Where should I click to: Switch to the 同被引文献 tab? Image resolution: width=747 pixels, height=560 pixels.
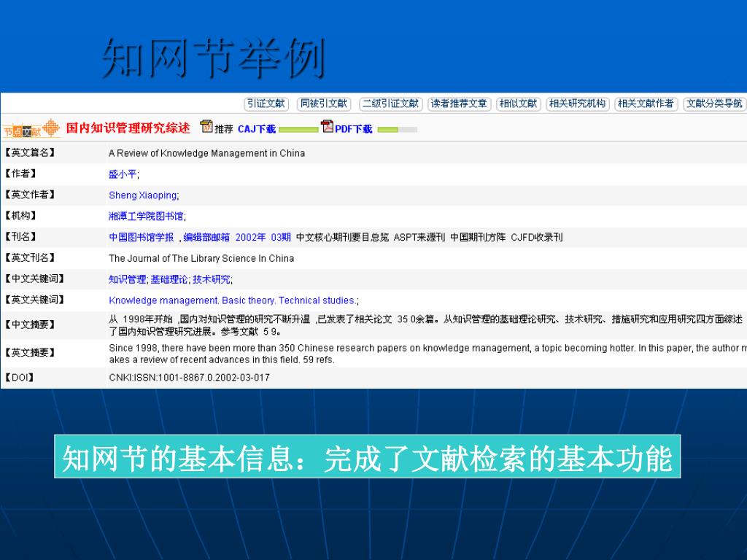click(324, 104)
